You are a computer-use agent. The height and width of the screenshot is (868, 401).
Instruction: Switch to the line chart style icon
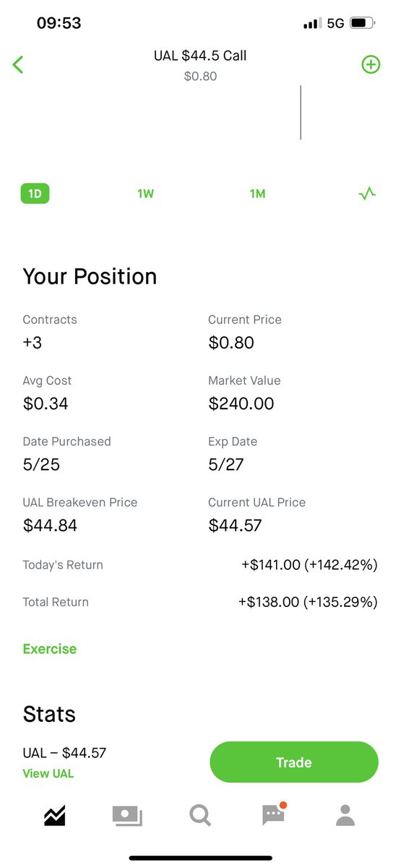click(367, 194)
